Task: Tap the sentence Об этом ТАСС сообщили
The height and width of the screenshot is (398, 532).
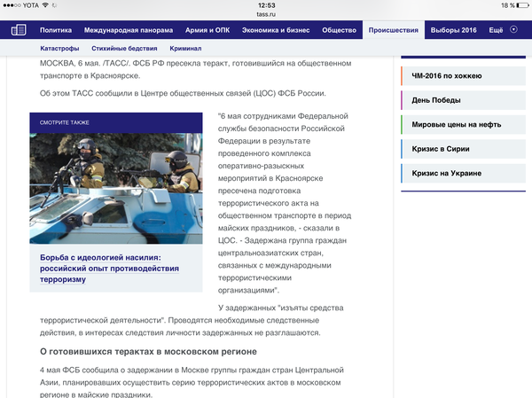Action: click(x=183, y=93)
